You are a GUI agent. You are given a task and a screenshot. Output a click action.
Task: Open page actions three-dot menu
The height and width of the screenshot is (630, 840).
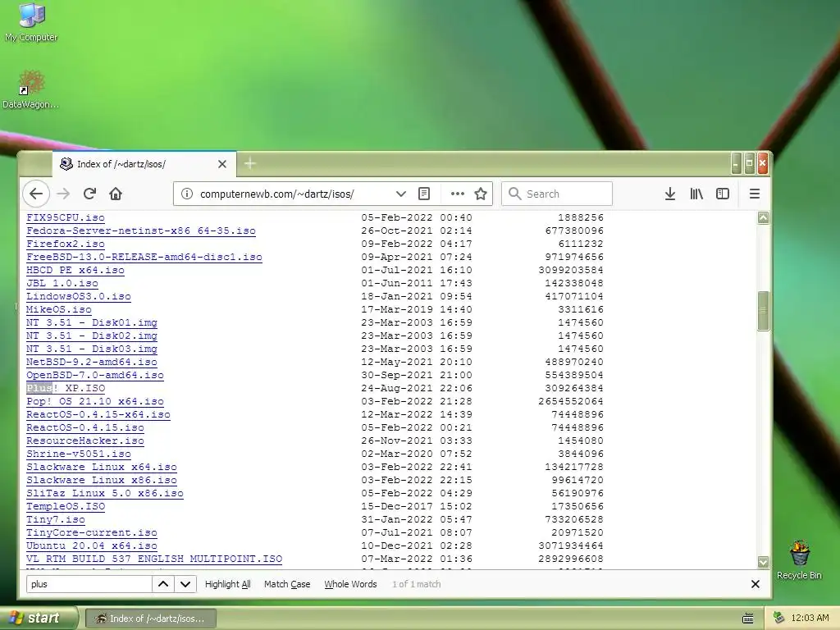tap(458, 194)
